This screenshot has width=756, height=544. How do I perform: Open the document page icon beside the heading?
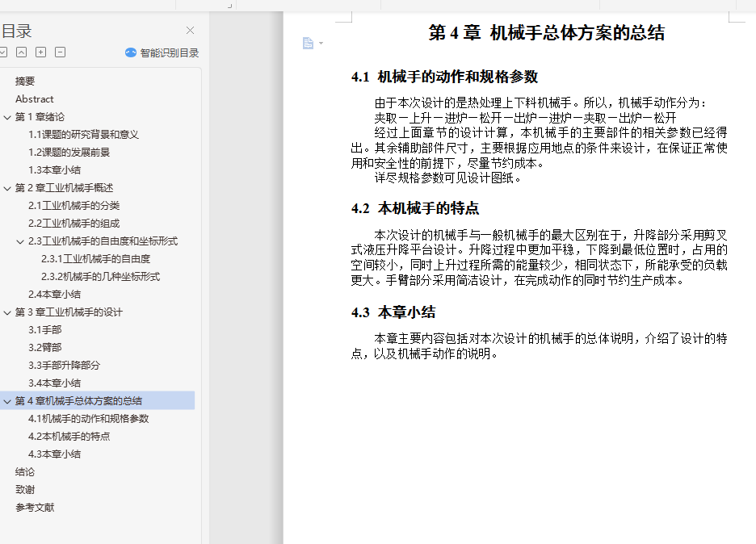coord(308,44)
